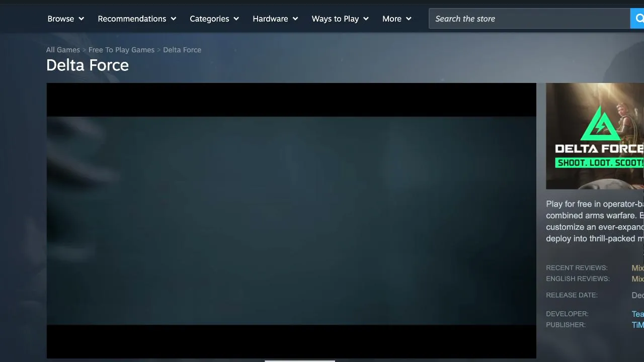The width and height of the screenshot is (644, 362).
Task: Open the publisher name link beside PUBLISHER
Action: point(637,325)
